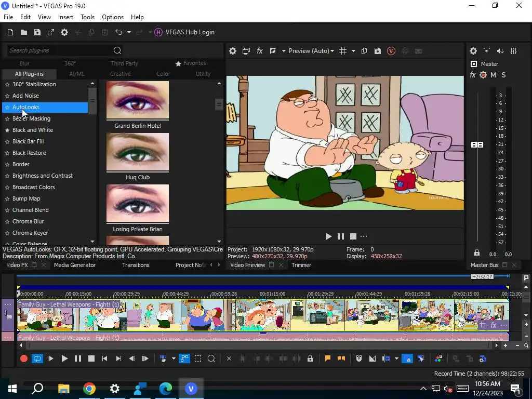
Task: Switch to the Trimmer tab
Action: click(301, 265)
